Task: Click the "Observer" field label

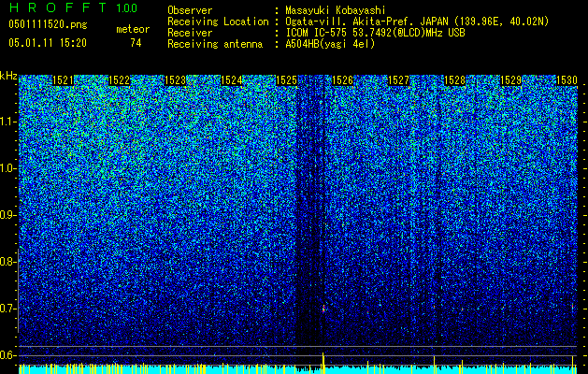Action: point(190,10)
